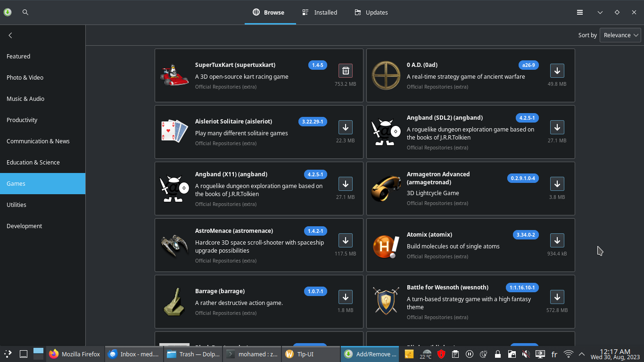This screenshot has width=644, height=362.
Task: Install Armagetron Advanced via download arrow
Action: click(x=557, y=184)
